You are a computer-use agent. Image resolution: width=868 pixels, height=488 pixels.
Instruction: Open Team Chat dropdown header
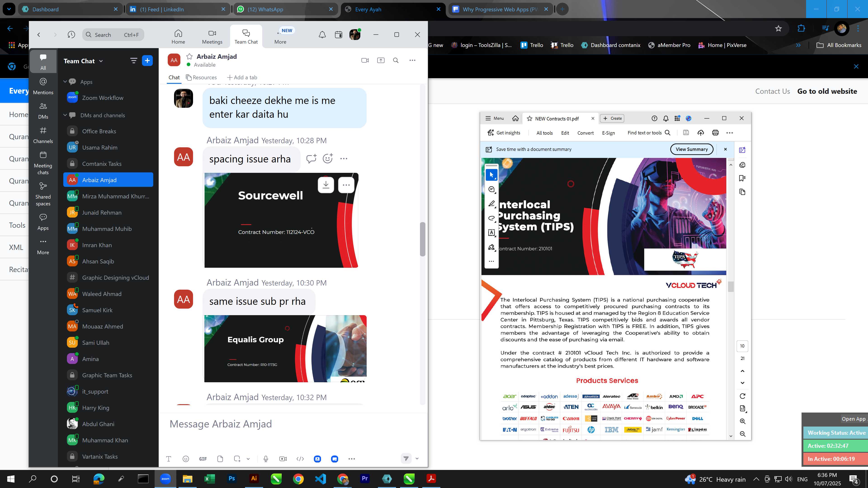tap(83, 61)
